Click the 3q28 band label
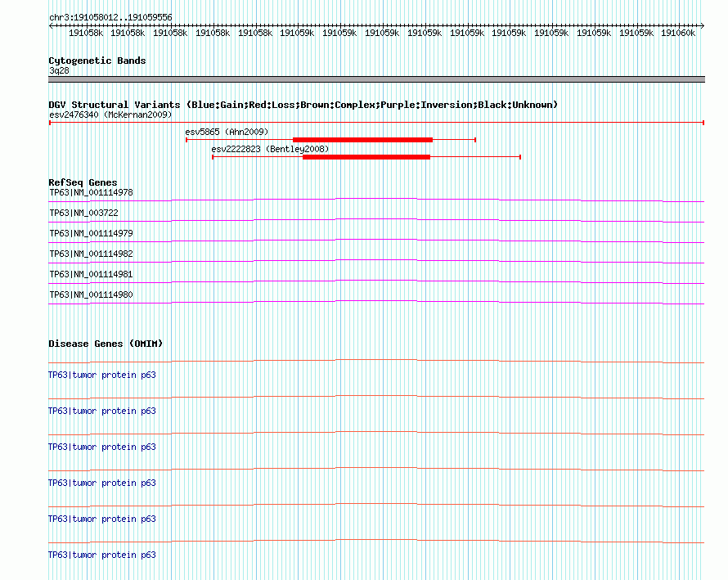The width and height of the screenshot is (728, 580). [59, 70]
